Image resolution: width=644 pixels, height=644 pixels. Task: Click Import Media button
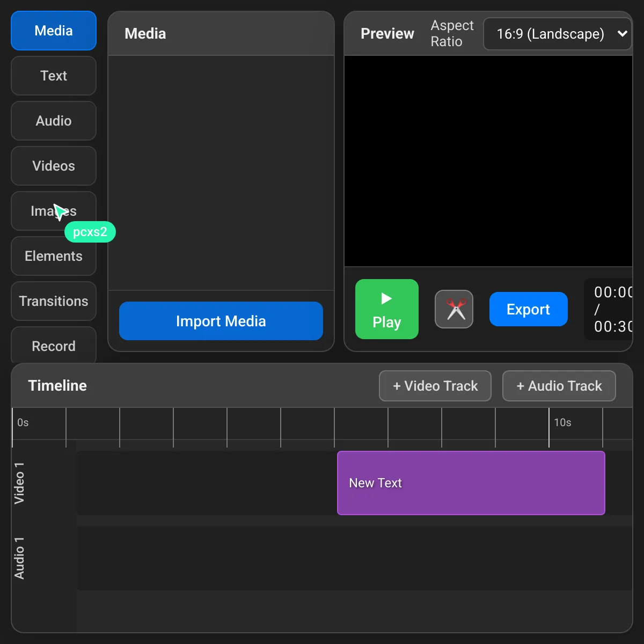tap(221, 321)
